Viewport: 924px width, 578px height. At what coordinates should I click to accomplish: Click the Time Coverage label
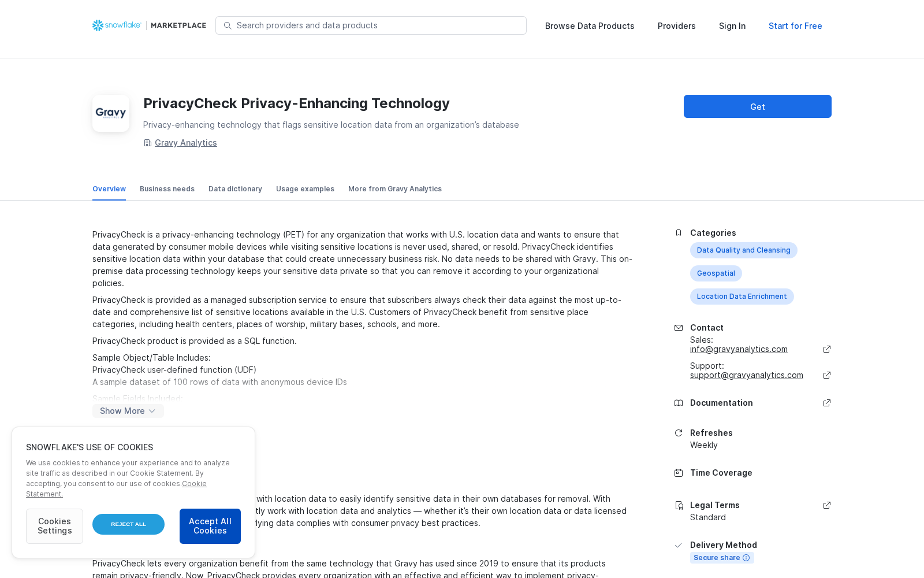click(721, 473)
